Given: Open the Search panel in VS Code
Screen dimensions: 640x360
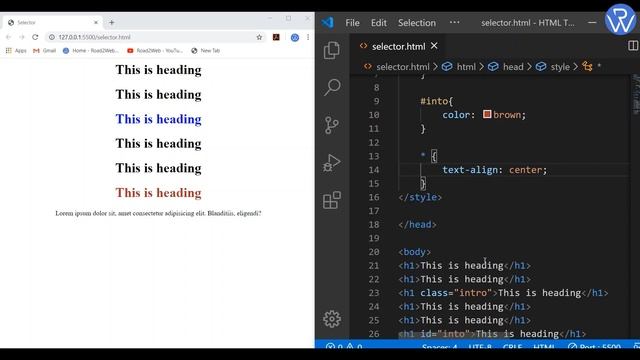Looking at the screenshot, I should coord(332,87).
